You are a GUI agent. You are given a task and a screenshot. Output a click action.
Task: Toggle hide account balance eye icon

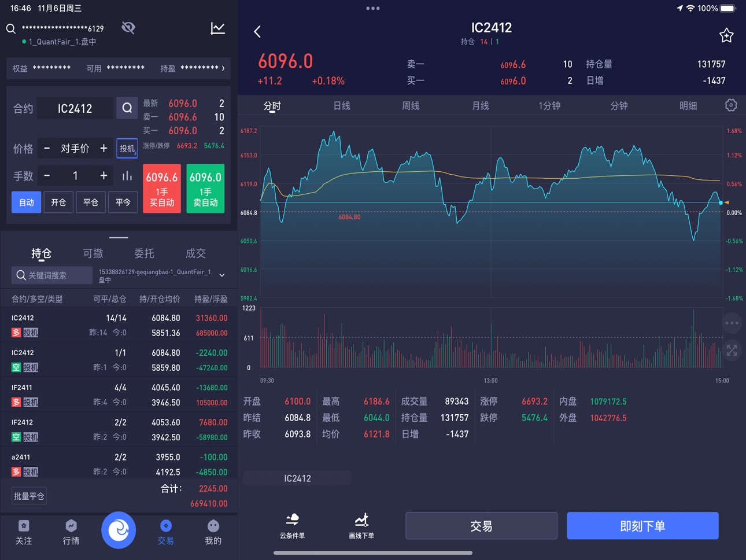128,28
